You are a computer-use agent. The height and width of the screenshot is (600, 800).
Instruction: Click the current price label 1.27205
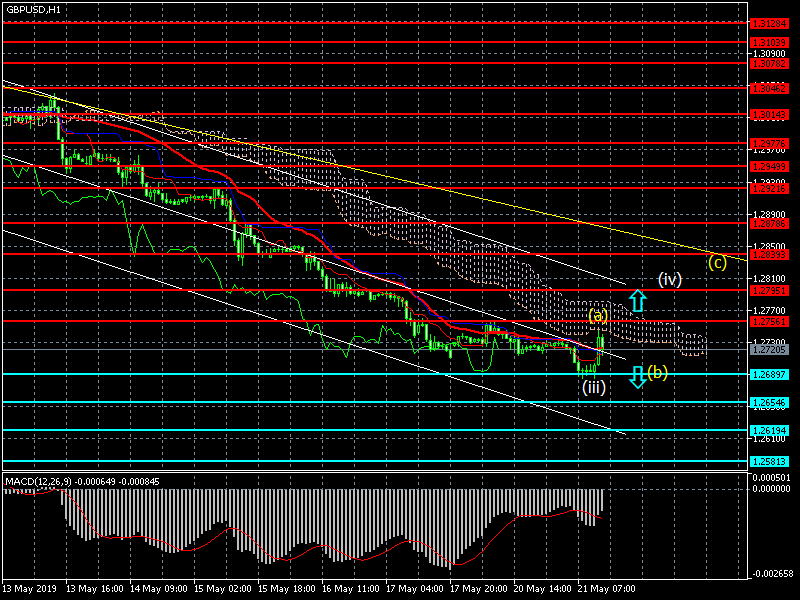pyautogui.click(x=769, y=349)
